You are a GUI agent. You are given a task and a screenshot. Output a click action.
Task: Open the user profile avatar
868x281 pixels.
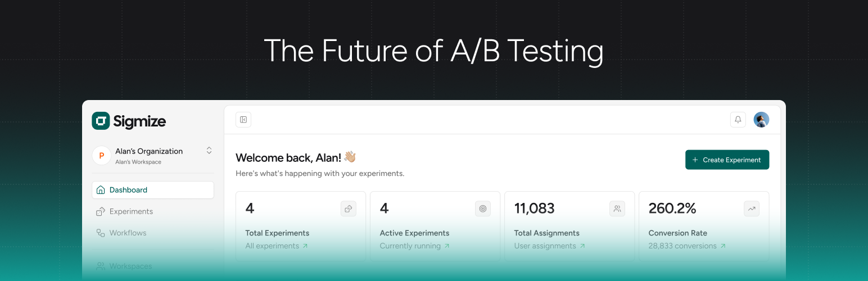tap(761, 120)
